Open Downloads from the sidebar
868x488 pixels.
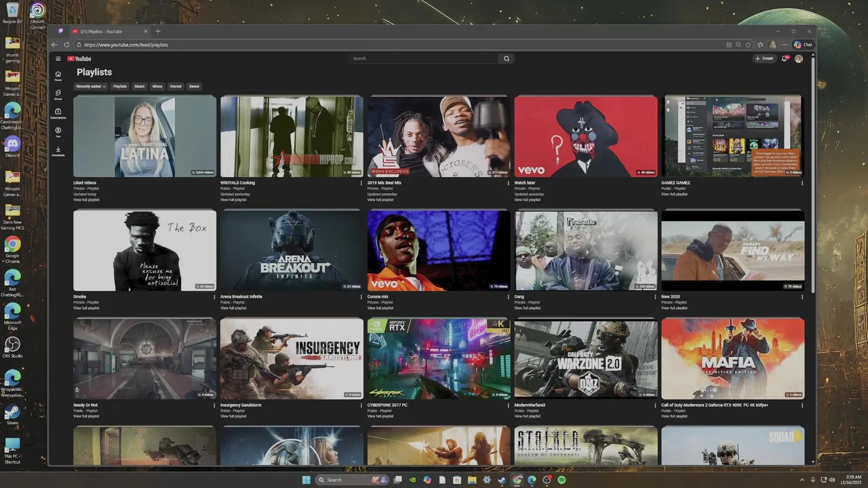click(x=58, y=151)
